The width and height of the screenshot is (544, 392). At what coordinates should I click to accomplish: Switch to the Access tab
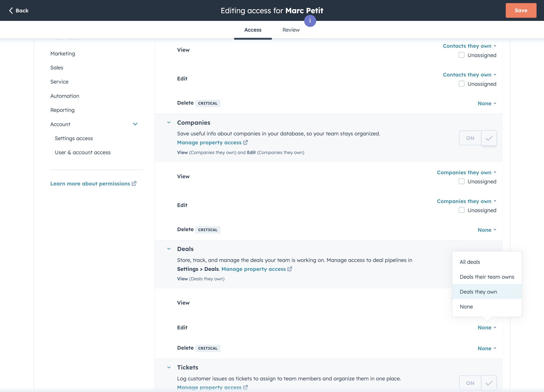253,30
